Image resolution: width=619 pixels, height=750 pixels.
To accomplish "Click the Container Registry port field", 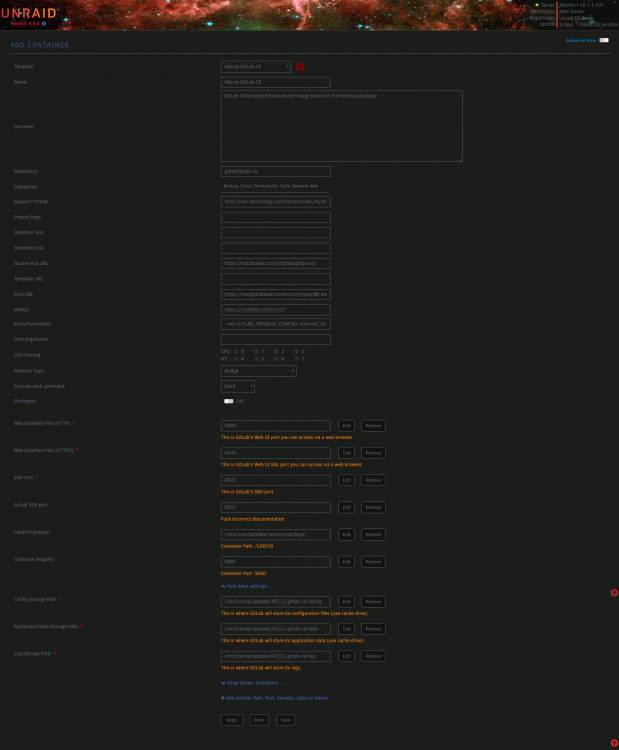I will 276,562.
